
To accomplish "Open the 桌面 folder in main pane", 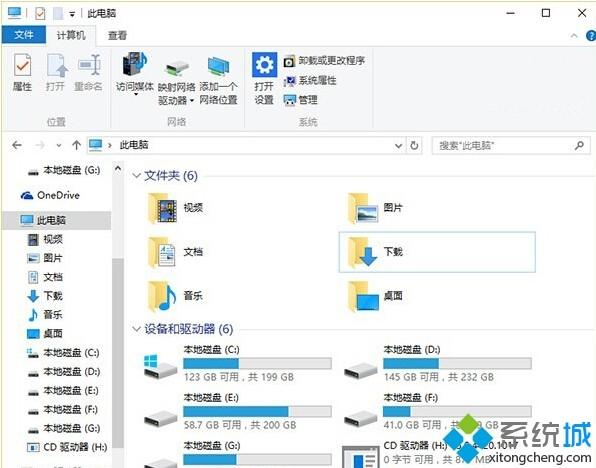I will click(375, 296).
